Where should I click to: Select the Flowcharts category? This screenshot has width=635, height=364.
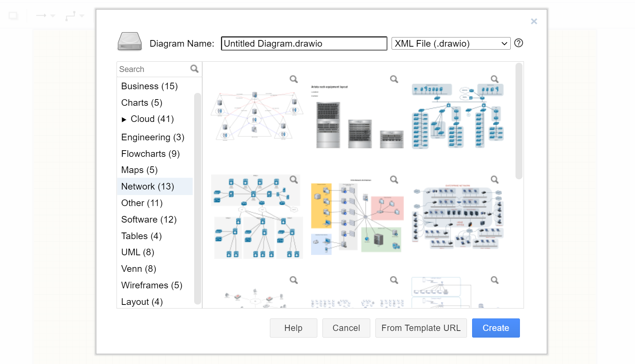point(150,154)
